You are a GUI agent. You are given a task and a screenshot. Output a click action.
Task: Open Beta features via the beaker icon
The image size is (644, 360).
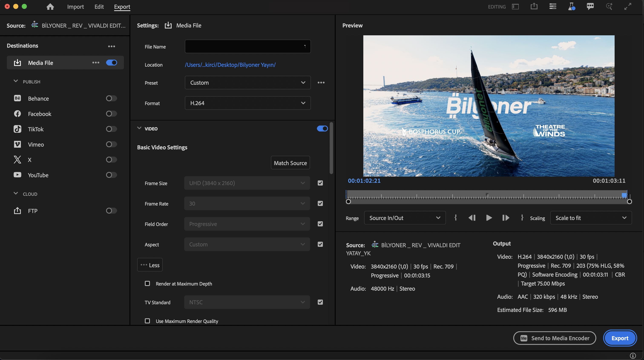point(572,7)
